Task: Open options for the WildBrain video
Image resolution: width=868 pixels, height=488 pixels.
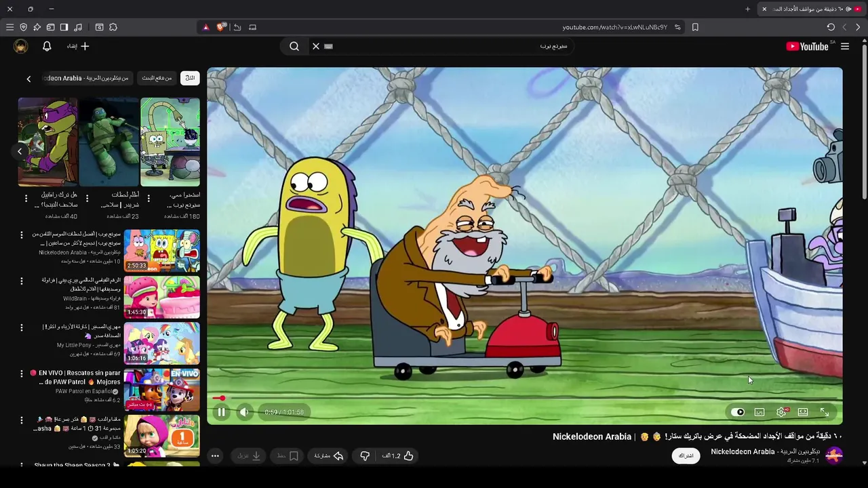Action: coord(21,281)
